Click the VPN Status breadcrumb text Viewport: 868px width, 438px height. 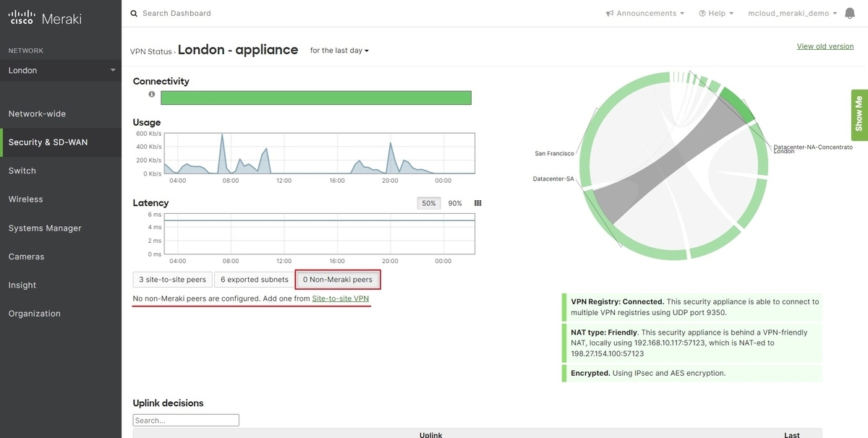pos(150,51)
